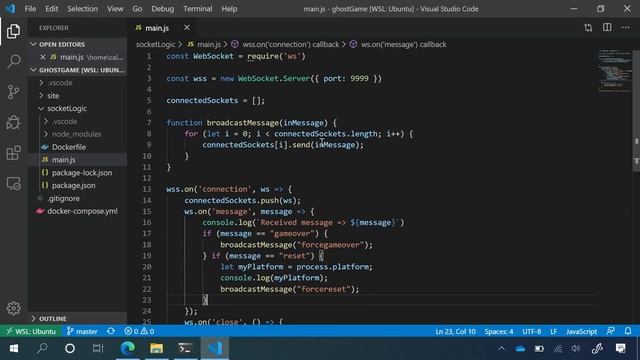Screen dimensions: 640x360
Task: Open File Explorer from taskbar
Action: click(x=156, y=348)
